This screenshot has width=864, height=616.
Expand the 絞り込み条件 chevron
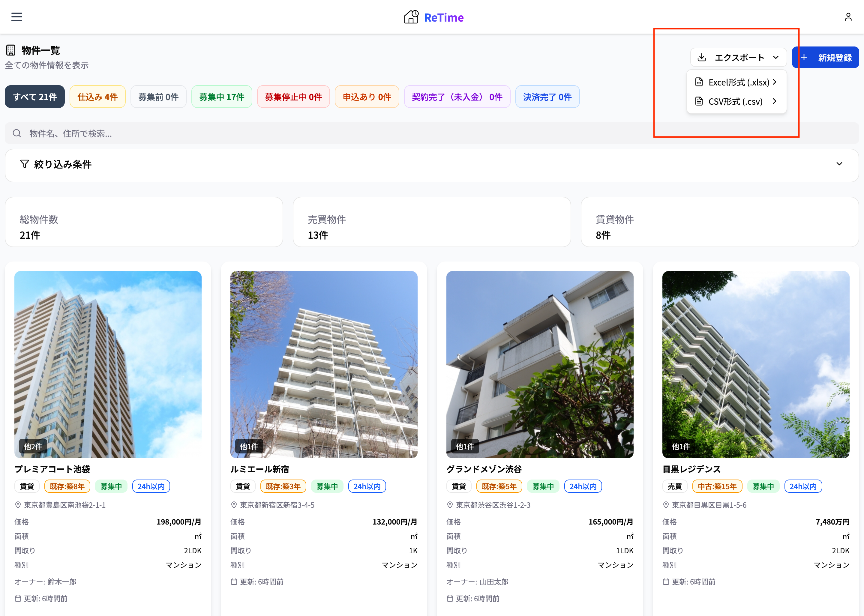click(839, 164)
